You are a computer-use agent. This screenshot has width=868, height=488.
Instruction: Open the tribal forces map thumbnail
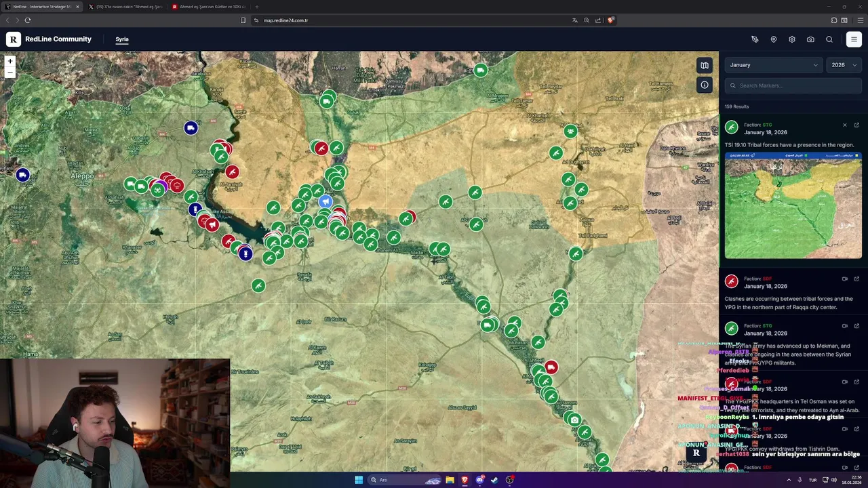click(x=793, y=206)
